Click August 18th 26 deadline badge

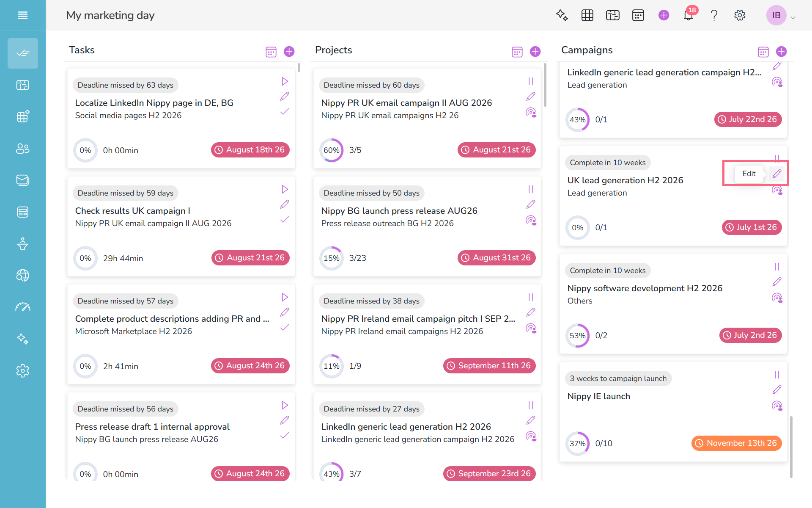pyautogui.click(x=250, y=150)
